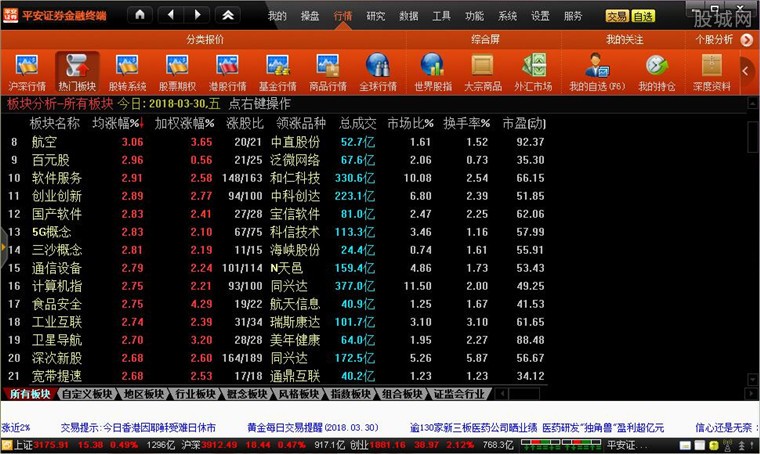Switch to the 行业板块 tab

(195, 394)
